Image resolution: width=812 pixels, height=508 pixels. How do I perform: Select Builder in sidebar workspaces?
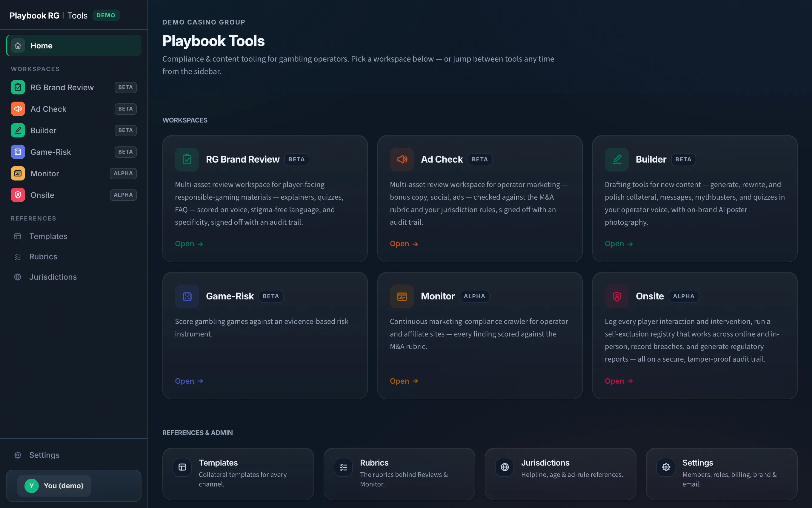click(74, 130)
